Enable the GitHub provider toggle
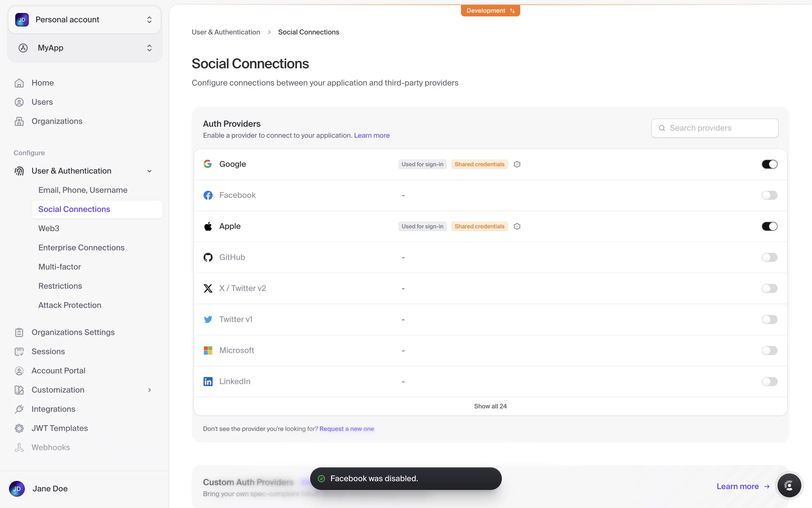The image size is (812, 508). point(769,257)
